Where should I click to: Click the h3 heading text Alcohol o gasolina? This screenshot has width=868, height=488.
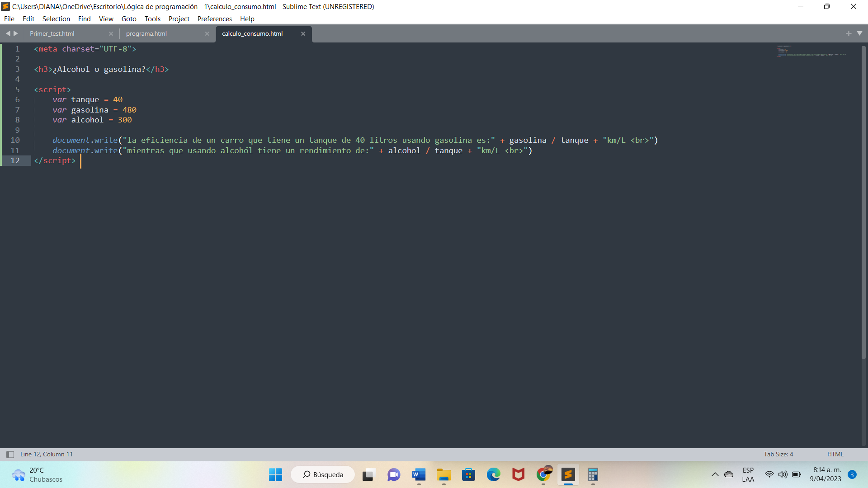[99, 69]
